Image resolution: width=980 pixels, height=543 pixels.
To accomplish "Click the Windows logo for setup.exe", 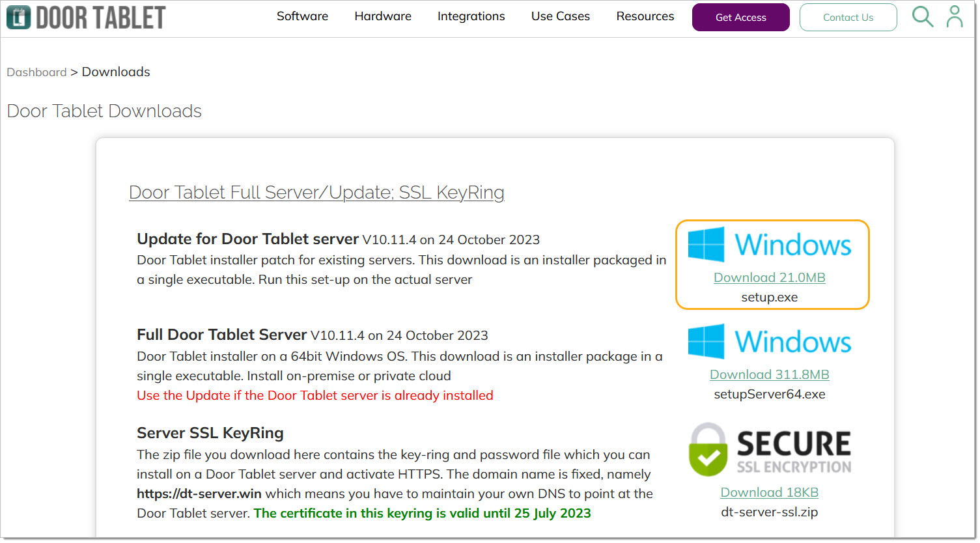I will click(x=770, y=245).
